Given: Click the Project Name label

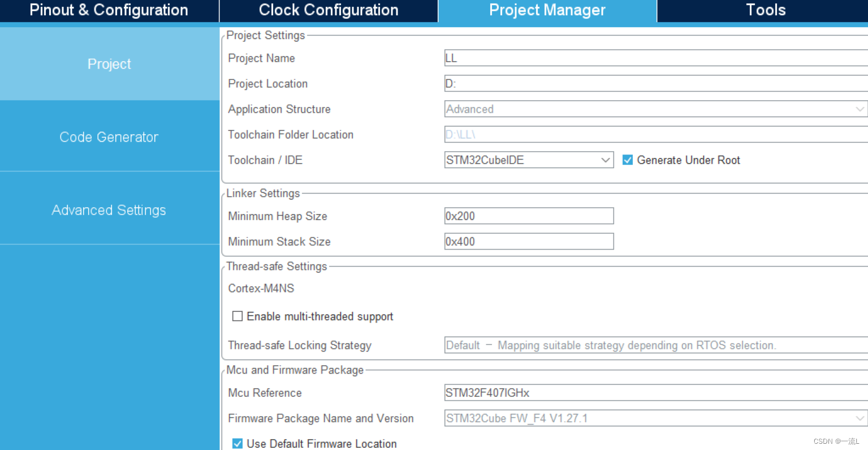Looking at the screenshot, I should point(261,58).
